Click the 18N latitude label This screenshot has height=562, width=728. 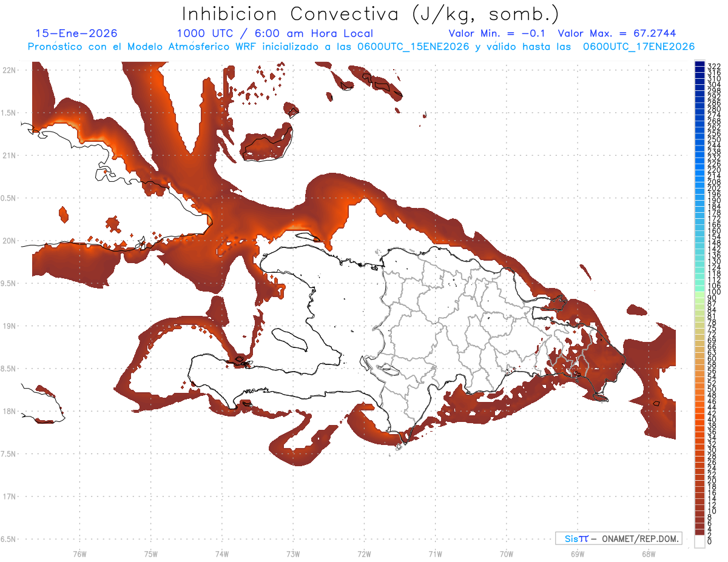point(10,412)
